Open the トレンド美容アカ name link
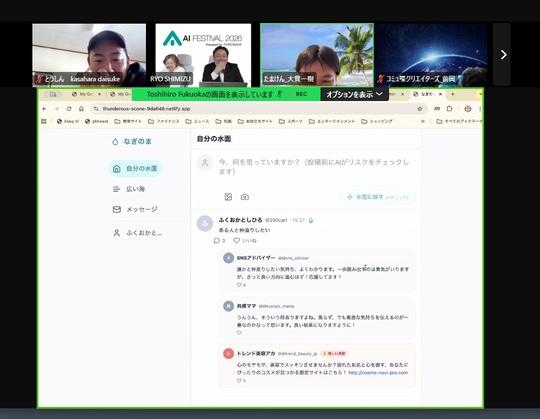540x419 pixels. (x=256, y=353)
